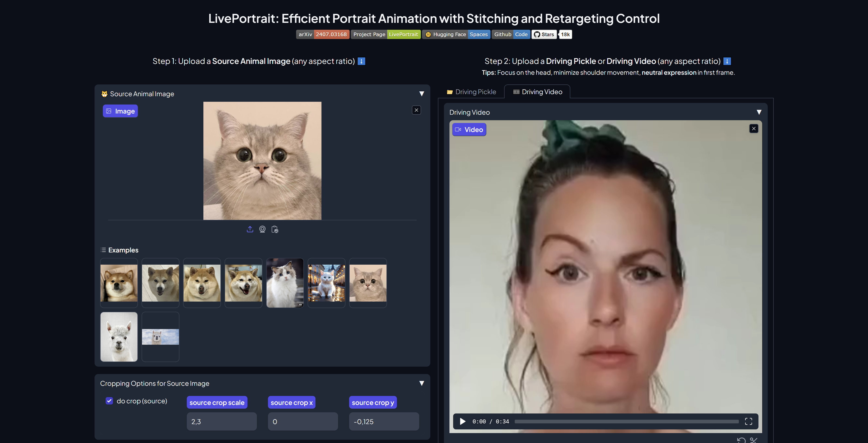Open the arXiv 2407.03168 badge link
The width and height of the screenshot is (868, 443).
click(322, 34)
